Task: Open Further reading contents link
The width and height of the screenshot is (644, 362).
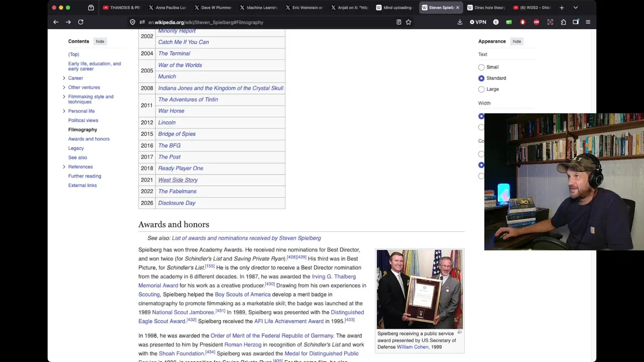Action: click(85, 176)
